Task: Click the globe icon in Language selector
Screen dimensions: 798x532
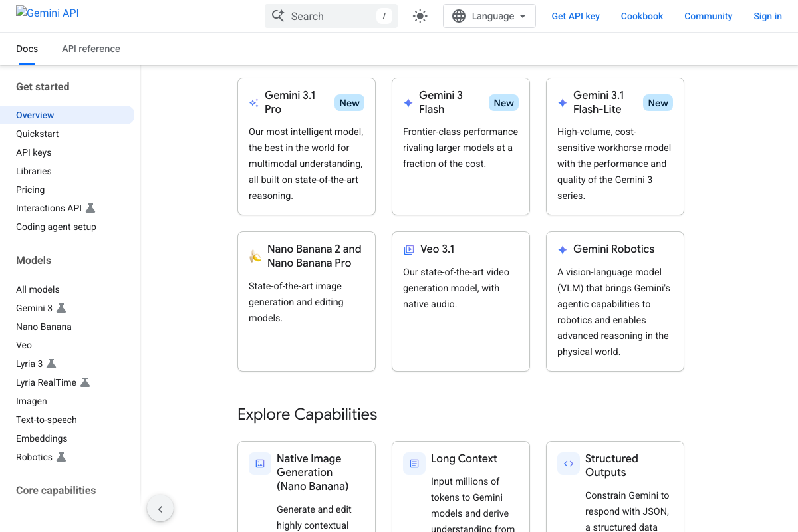Action: click(459, 16)
